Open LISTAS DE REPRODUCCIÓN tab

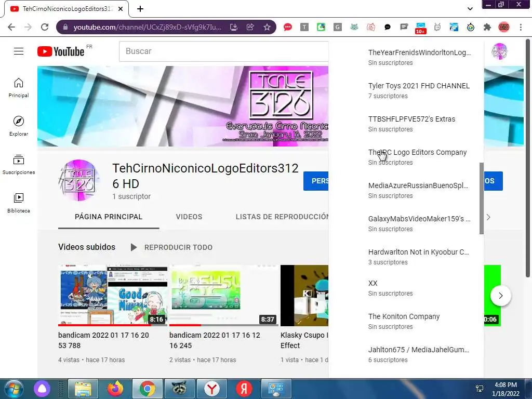pyautogui.click(x=282, y=217)
